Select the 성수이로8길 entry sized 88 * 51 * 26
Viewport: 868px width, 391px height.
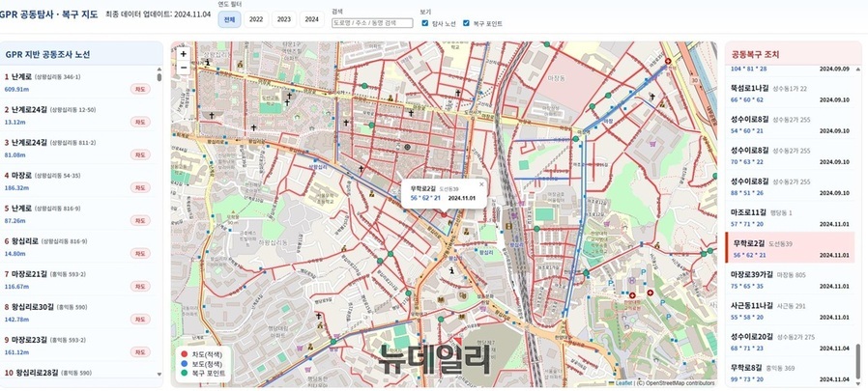tap(791, 186)
